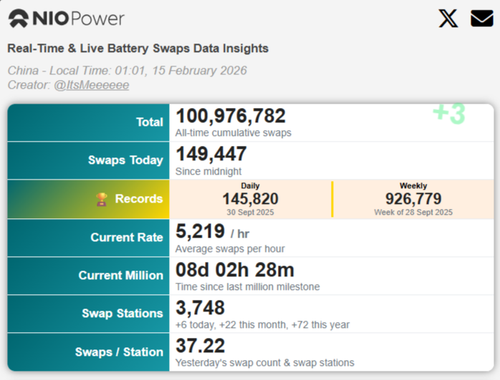Click the value 37.22
Viewport: 500px width, 380px height.
(x=200, y=346)
